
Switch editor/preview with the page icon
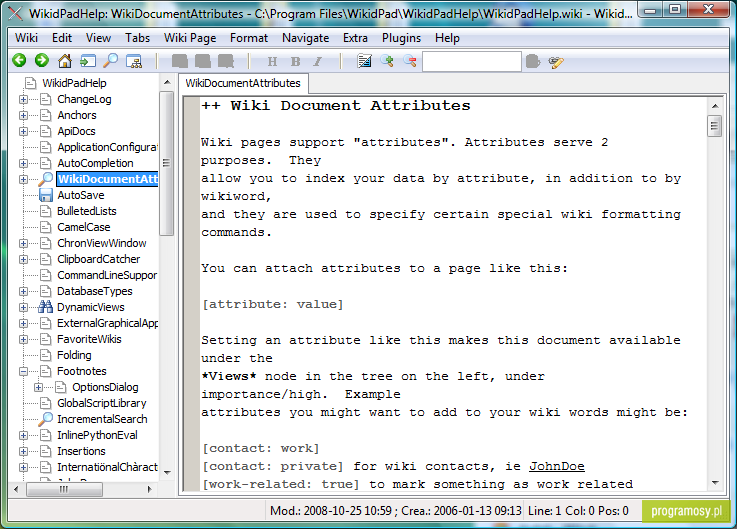point(364,61)
